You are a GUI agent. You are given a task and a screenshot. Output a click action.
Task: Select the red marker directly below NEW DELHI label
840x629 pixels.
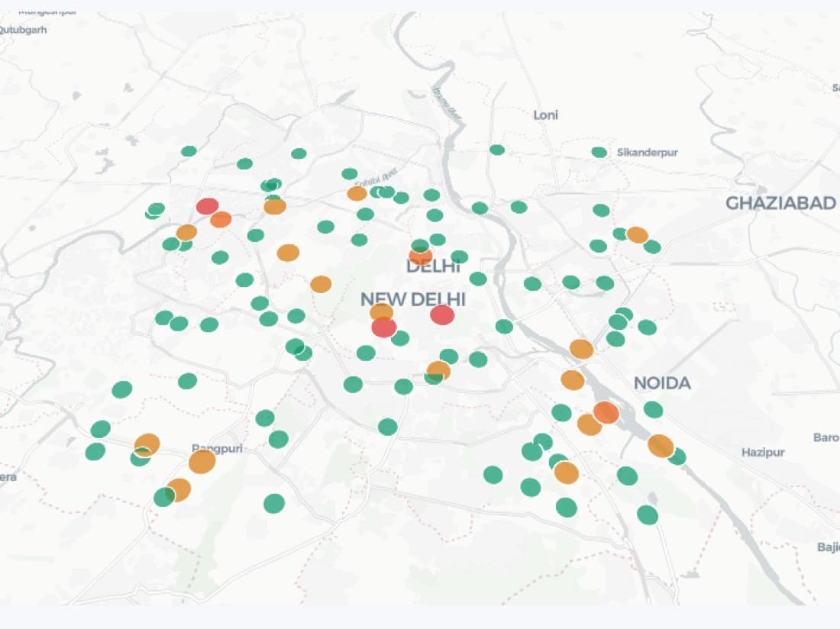(383, 327)
